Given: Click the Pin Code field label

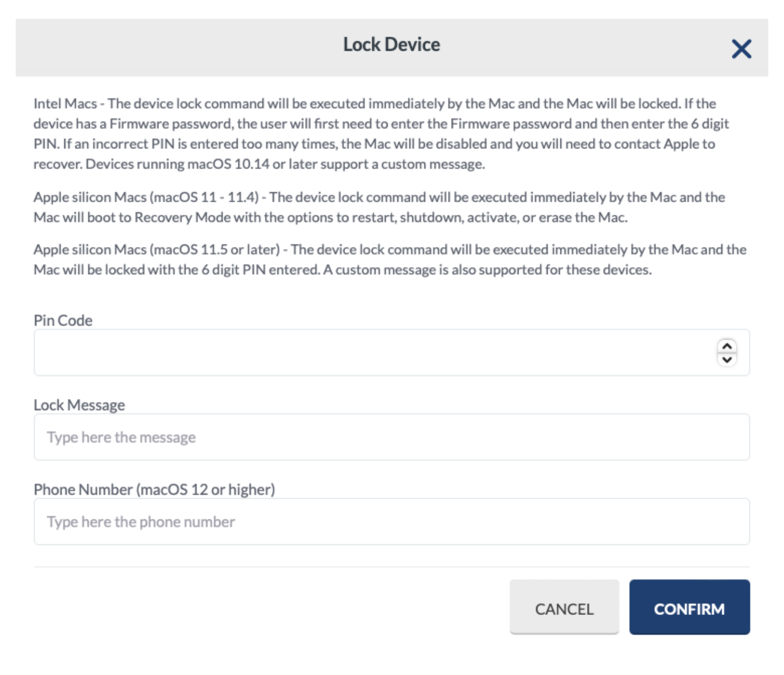Looking at the screenshot, I should coord(63,320).
